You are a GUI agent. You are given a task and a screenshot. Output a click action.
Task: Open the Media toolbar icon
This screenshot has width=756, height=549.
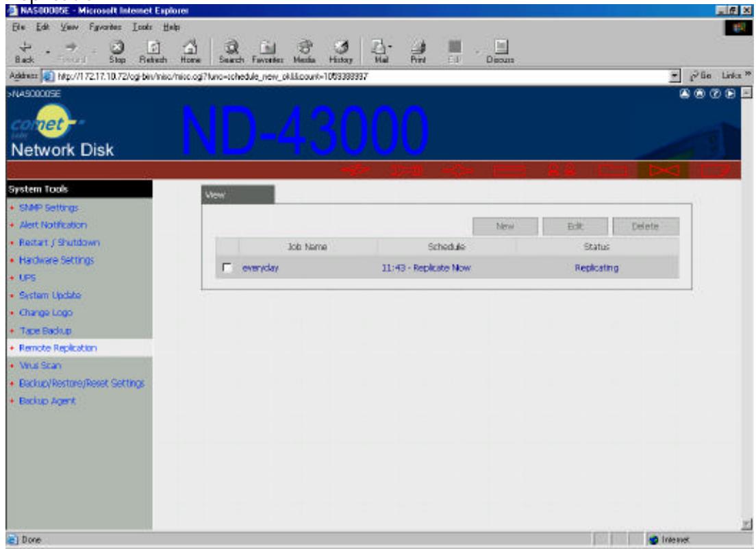(x=304, y=52)
